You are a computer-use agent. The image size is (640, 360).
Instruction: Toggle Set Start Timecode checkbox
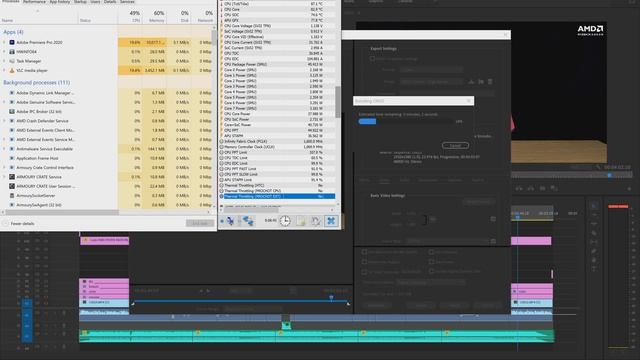[364, 271]
